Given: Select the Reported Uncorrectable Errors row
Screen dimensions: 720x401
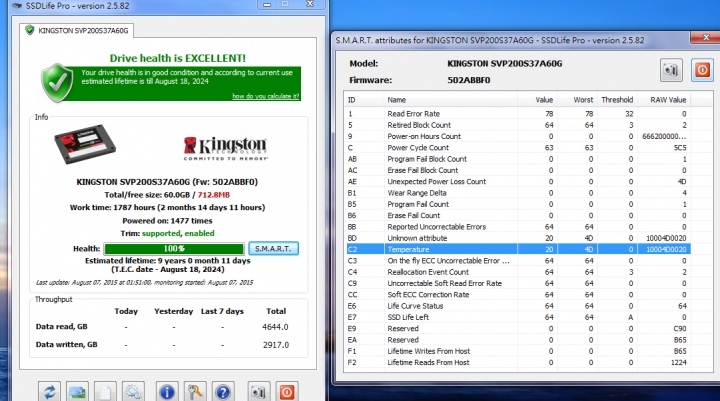Looking at the screenshot, I should click(518, 226).
